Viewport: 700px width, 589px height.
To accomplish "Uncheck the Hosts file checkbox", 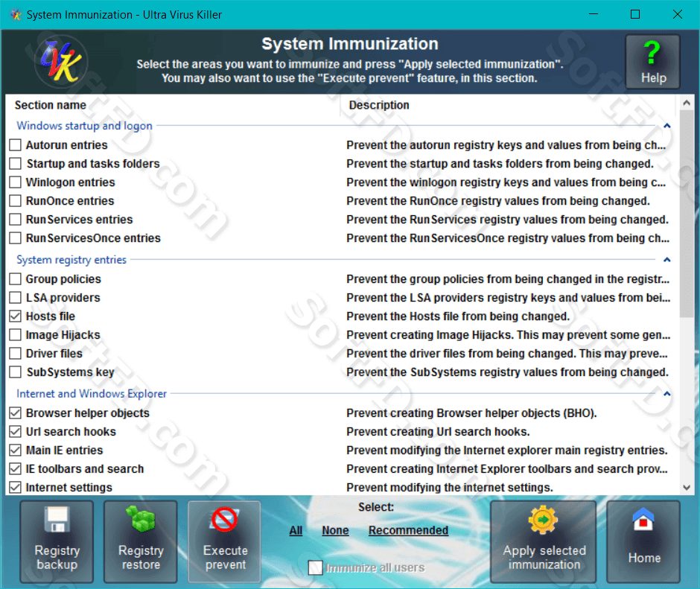I will (15, 316).
